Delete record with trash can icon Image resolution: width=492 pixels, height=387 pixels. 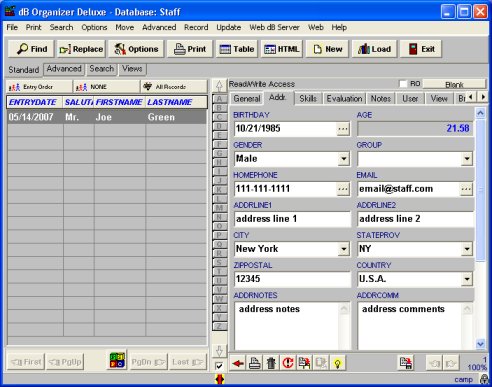pyautogui.click(x=271, y=363)
